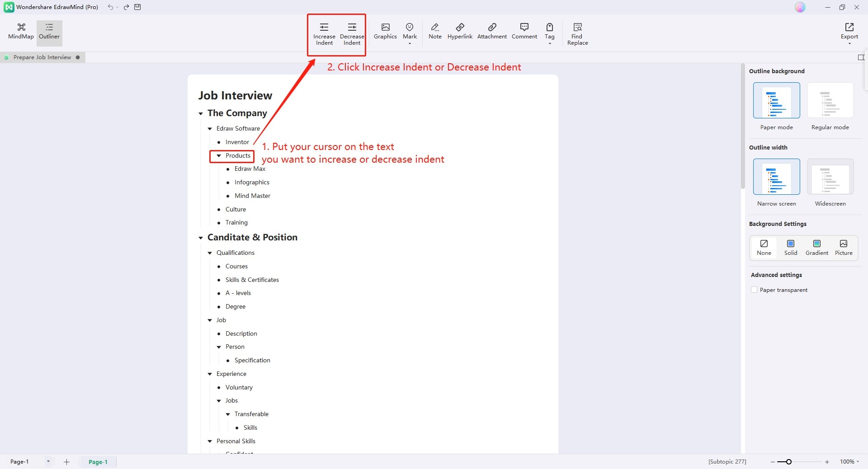868x469 pixels.
Task: Zoom in with the plus icon
Action: coord(827,462)
